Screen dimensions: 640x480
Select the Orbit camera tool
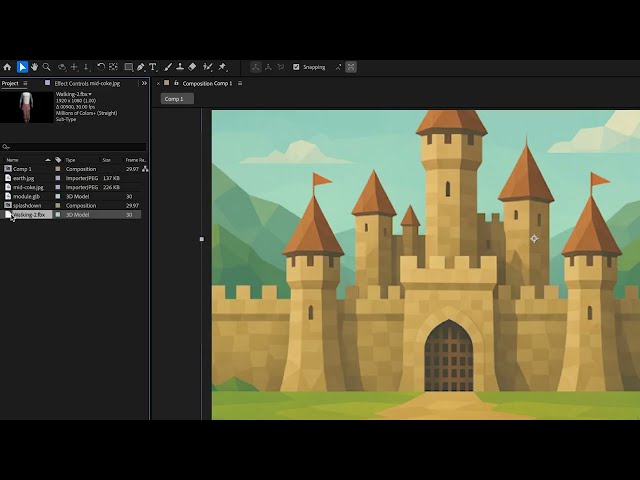[x=62, y=67]
